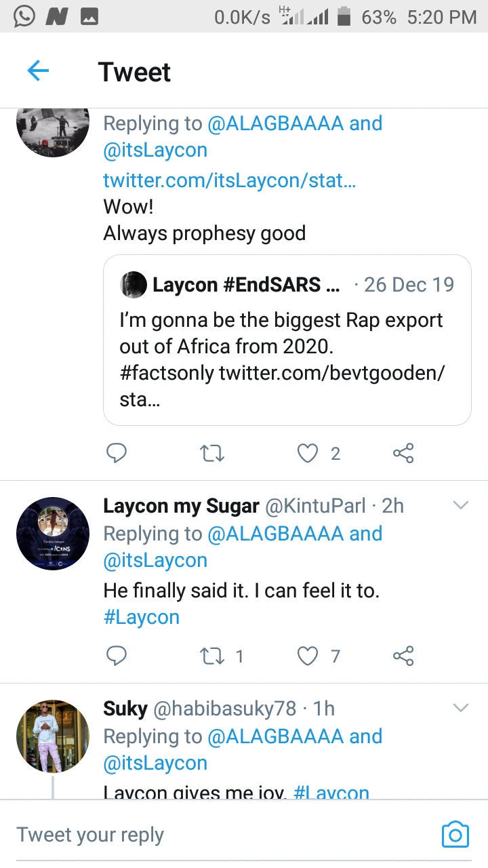This screenshot has height=868, width=488.
Task: Retweet the "Always prophesy good" tweet
Action: tap(212, 453)
